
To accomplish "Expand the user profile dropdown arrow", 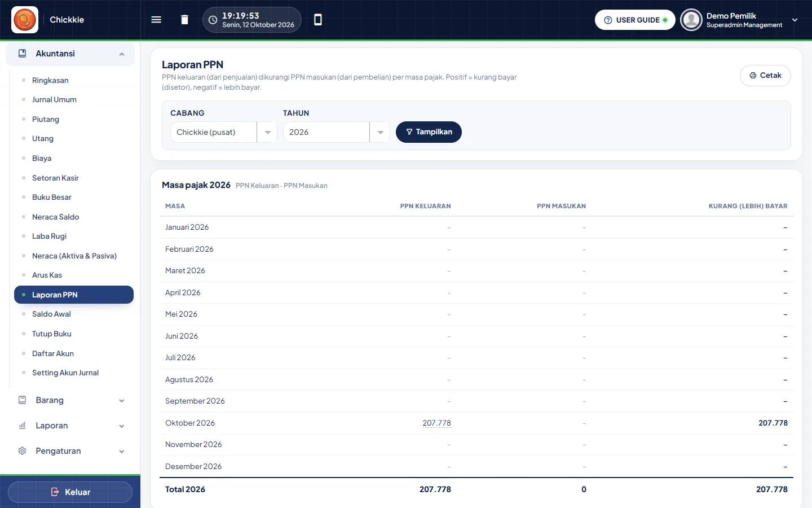I will tap(795, 20).
